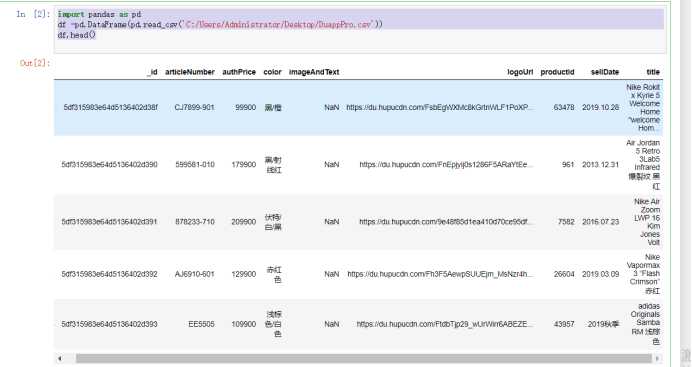This screenshot has width=692, height=367.
Task: Click productId value 26604
Action: 564,274
